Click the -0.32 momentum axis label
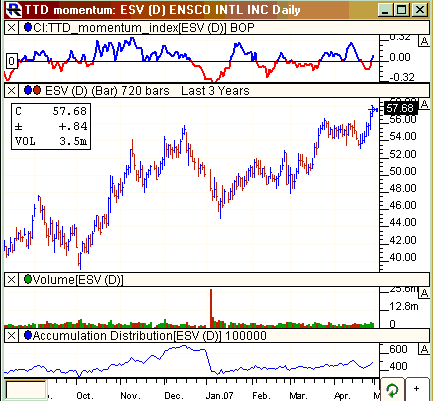 (401, 77)
